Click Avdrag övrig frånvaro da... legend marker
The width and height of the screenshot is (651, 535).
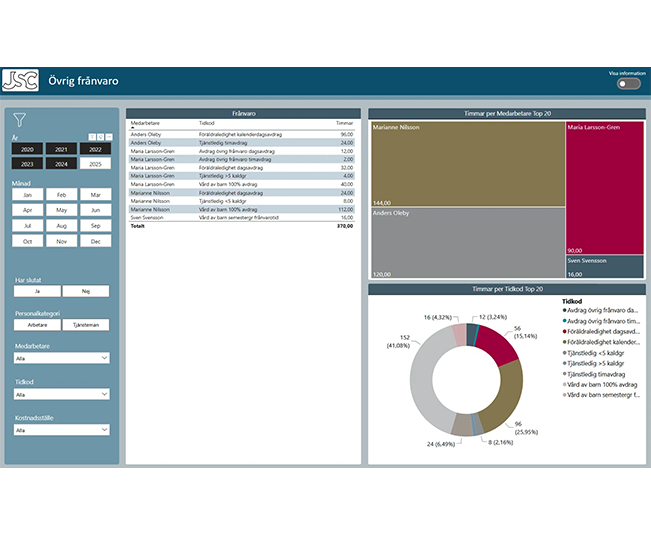(x=564, y=310)
